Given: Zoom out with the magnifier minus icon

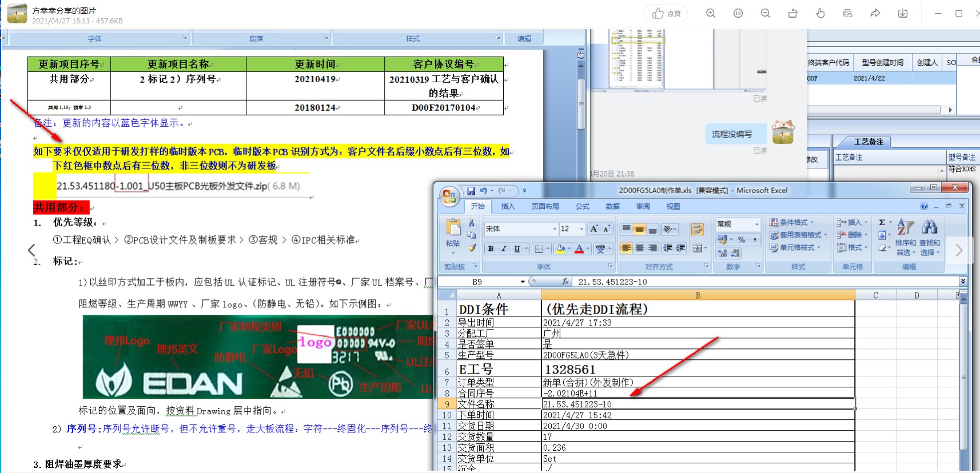Looking at the screenshot, I should 766,13.
